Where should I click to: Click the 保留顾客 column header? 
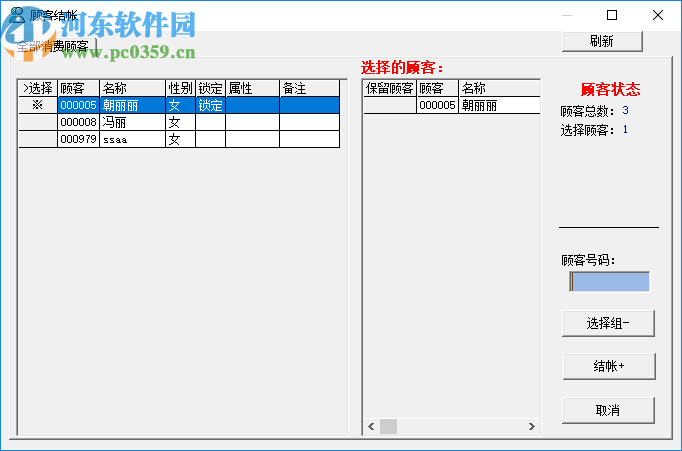click(x=390, y=88)
